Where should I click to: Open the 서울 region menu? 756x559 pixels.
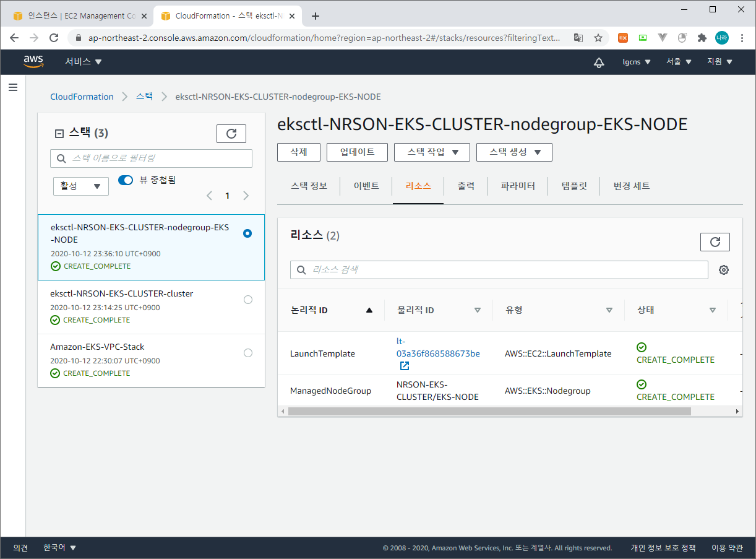point(679,62)
